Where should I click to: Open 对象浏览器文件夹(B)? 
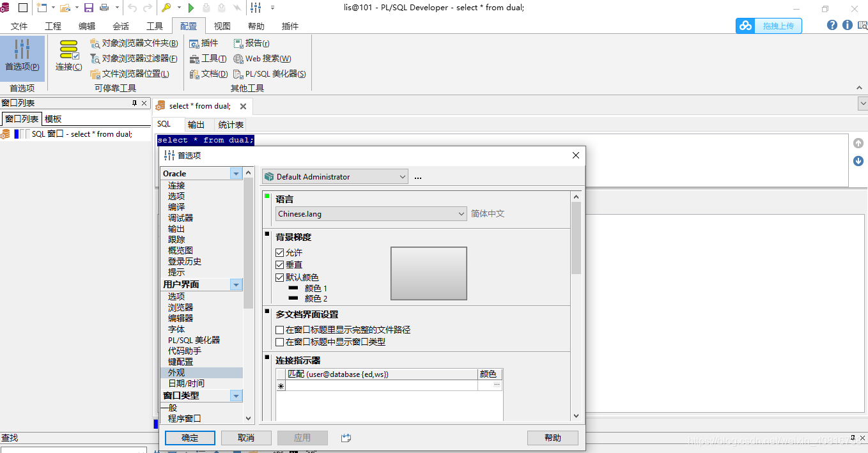134,43
